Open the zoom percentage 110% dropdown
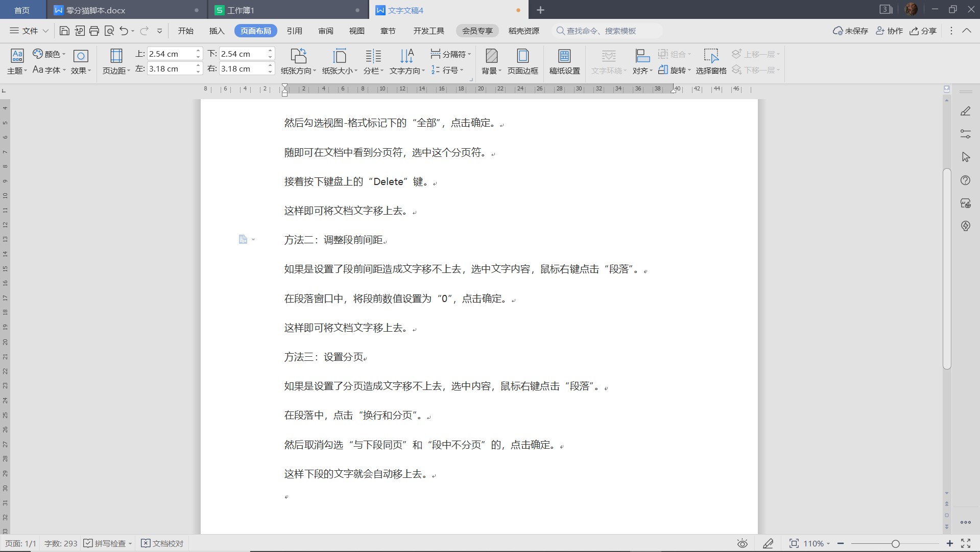 click(816, 543)
